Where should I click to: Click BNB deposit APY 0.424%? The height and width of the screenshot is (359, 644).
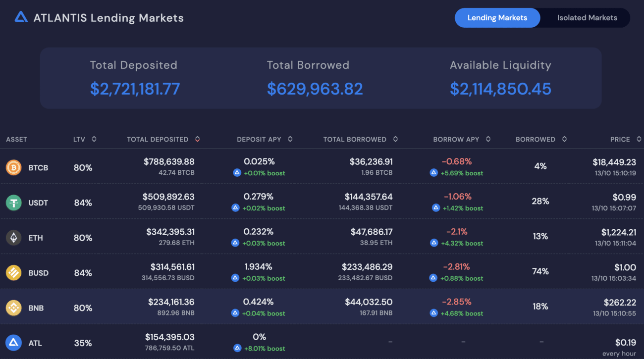pos(259,302)
